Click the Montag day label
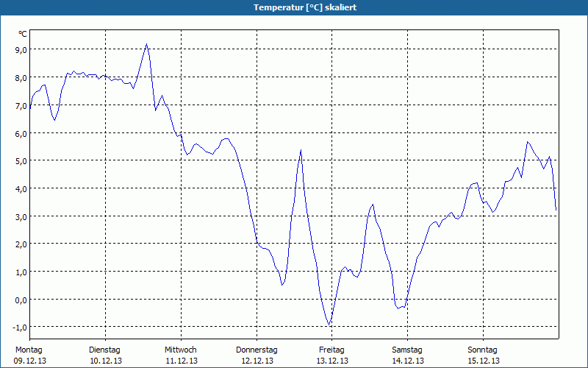 tap(29, 350)
